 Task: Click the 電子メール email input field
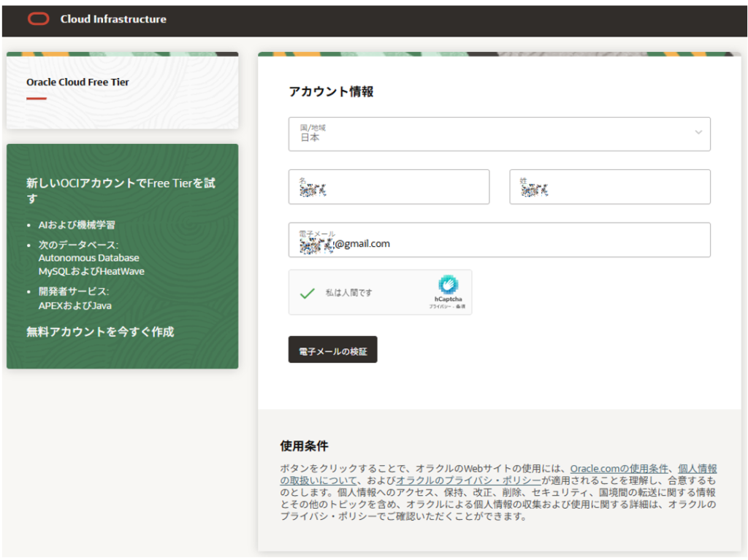(x=499, y=240)
